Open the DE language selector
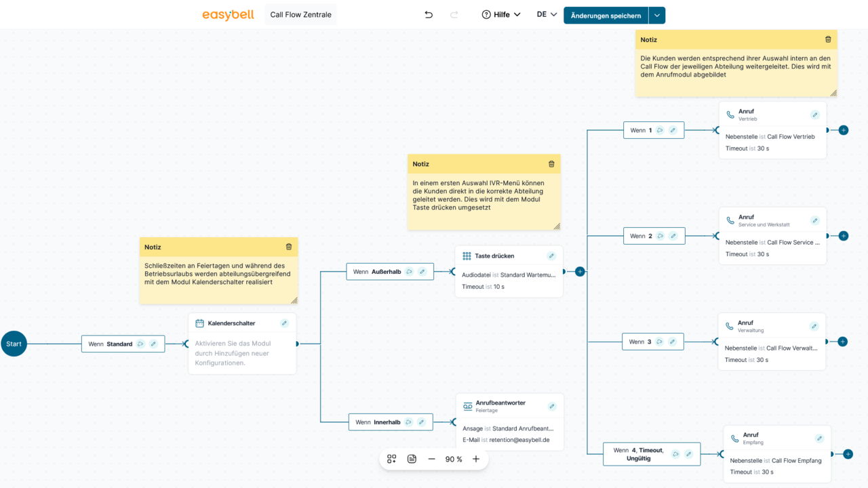 (547, 15)
